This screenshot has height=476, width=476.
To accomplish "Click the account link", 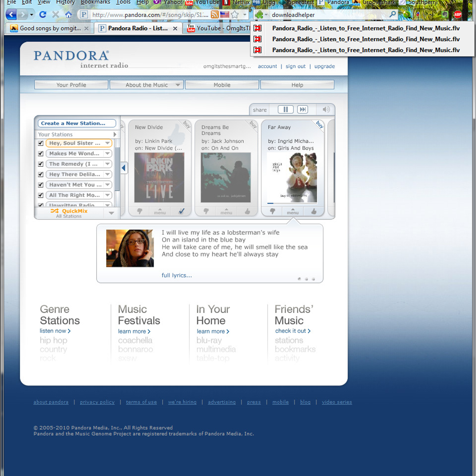I will click(267, 66).
